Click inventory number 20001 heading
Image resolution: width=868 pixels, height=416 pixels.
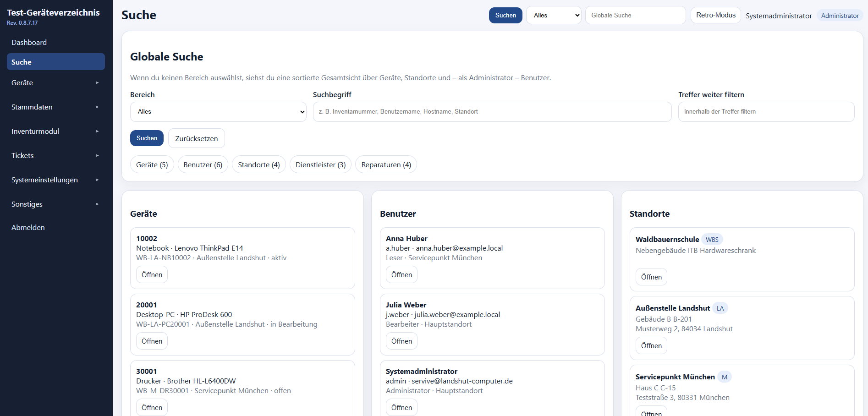tap(147, 305)
